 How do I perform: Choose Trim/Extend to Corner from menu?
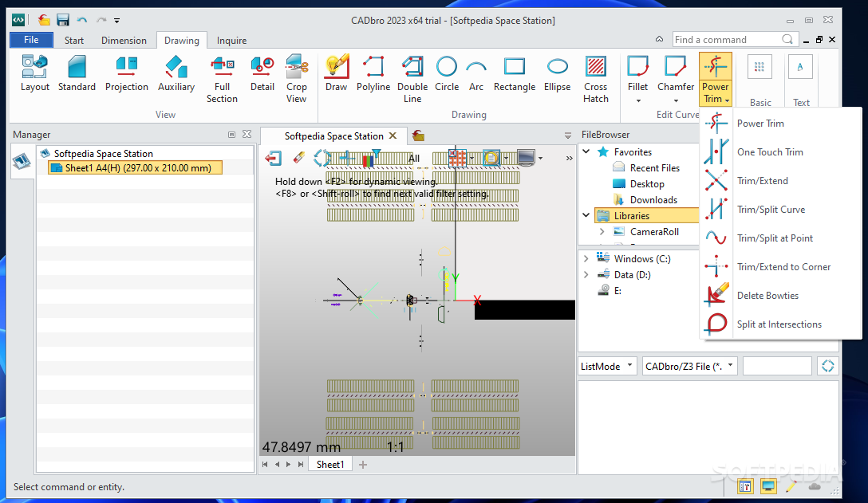[x=780, y=267]
